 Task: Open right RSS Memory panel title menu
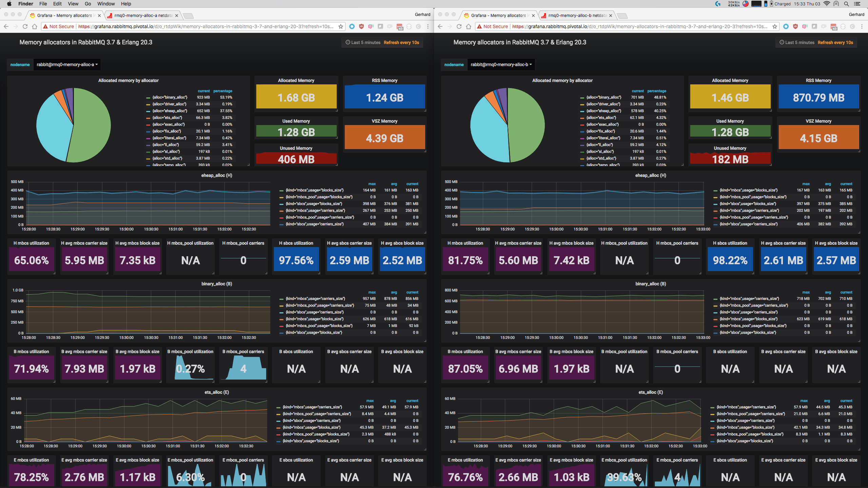(x=818, y=80)
